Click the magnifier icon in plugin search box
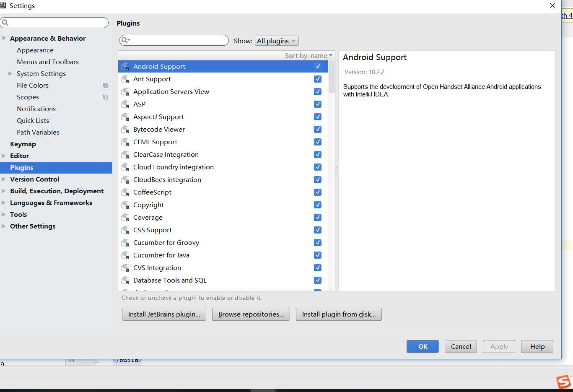This screenshot has height=392, width=573. 125,40
